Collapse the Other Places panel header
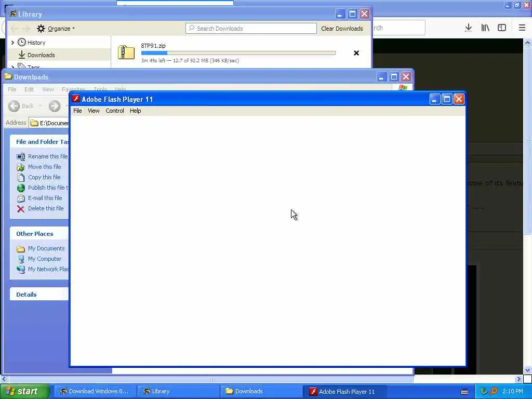Image resolution: width=532 pixels, height=399 pixels. (39, 234)
